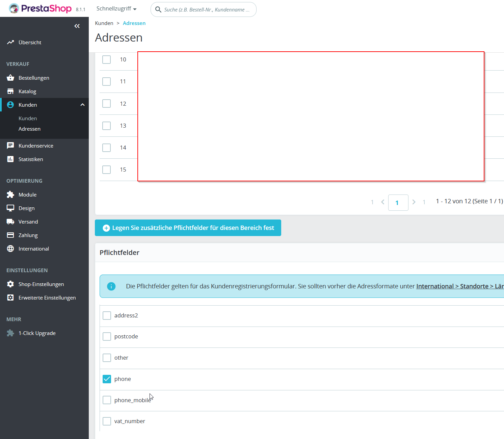Collapse the sidebar with double-chevron icon
Screen dimensions: 504x439
click(x=77, y=26)
